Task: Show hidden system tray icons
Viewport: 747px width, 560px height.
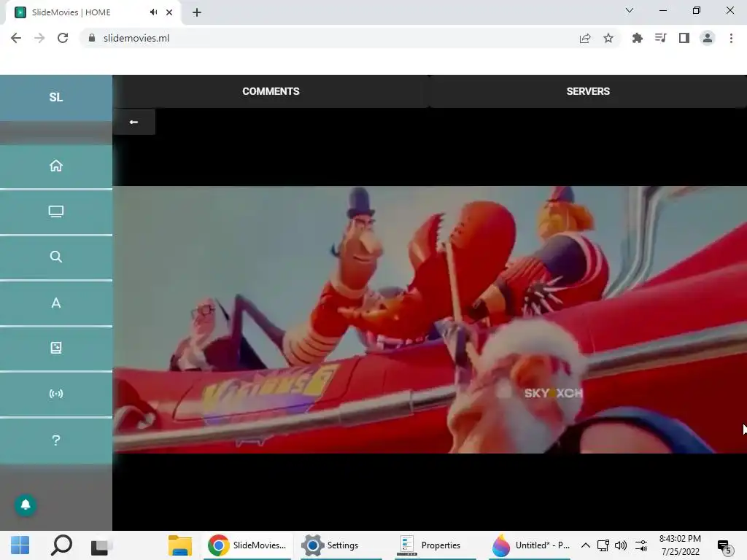Action: pyautogui.click(x=586, y=545)
